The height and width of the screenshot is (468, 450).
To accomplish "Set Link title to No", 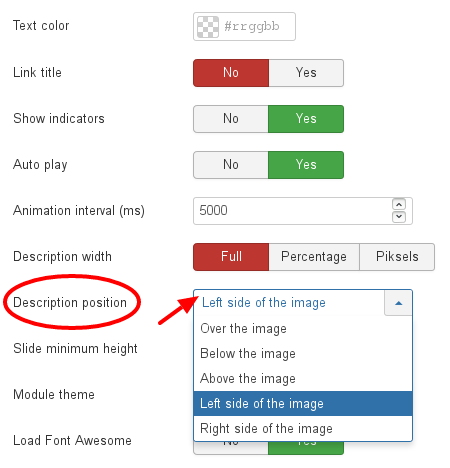I will [231, 73].
